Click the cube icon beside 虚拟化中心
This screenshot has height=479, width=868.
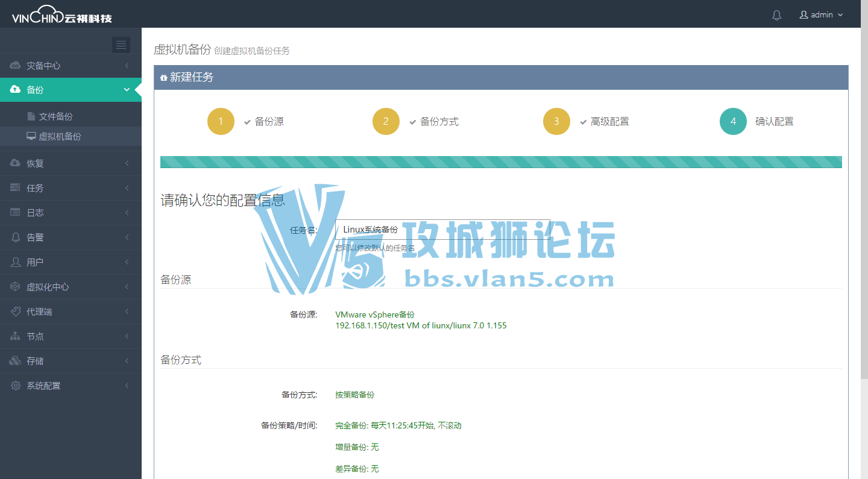click(16, 287)
